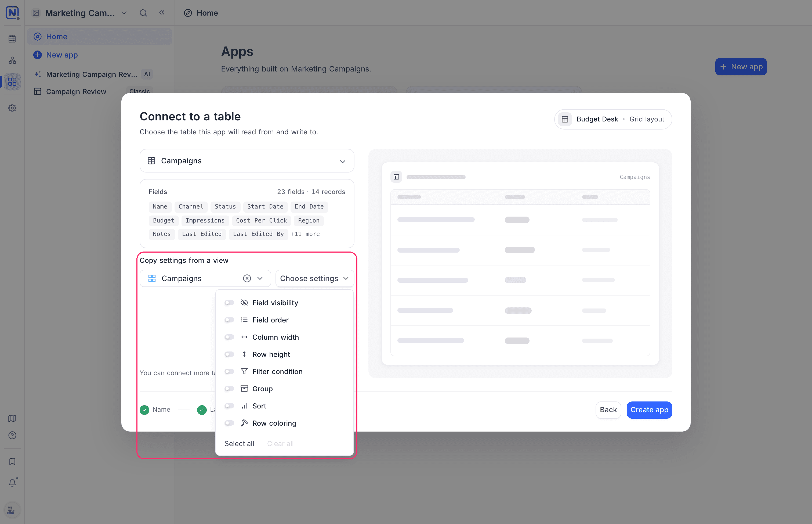Click the Create app button
This screenshot has width=812, height=524.
coord(649,410)
